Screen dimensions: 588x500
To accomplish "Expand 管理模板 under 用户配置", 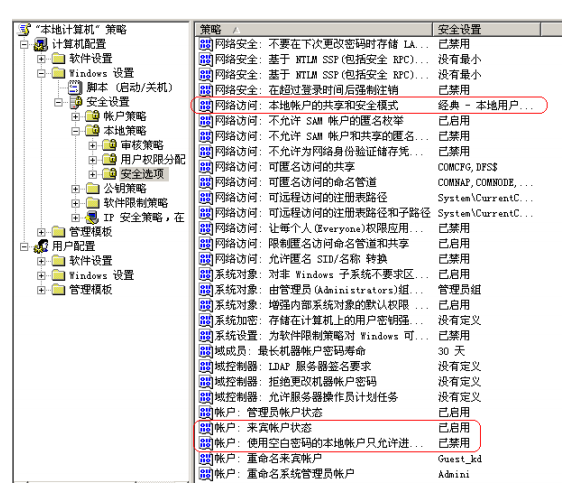I will (x=41, y=290).
